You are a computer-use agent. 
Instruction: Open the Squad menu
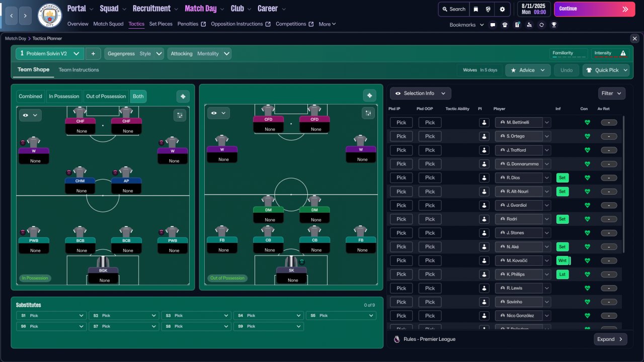point(113,9)
